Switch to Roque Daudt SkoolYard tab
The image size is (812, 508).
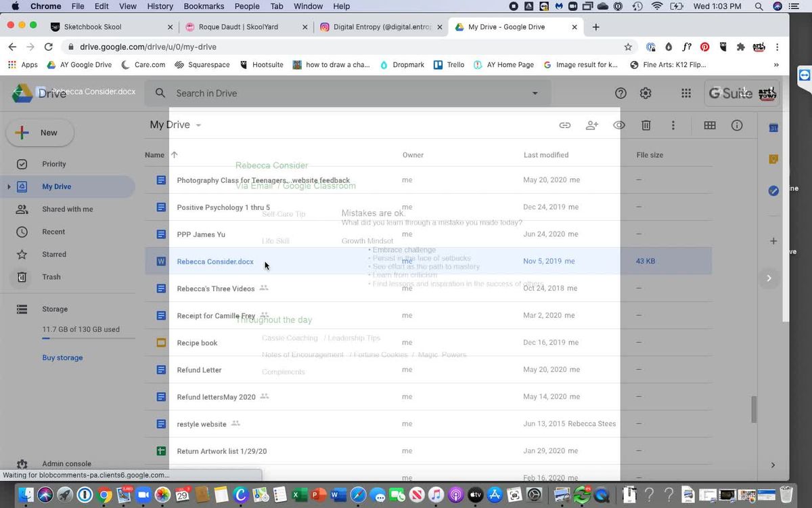(x=247, y=27)
